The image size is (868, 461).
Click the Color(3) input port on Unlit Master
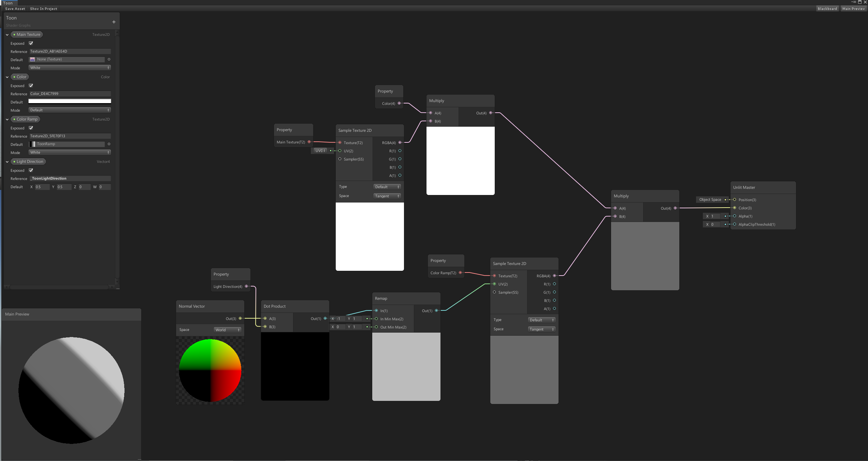(735, 208)
